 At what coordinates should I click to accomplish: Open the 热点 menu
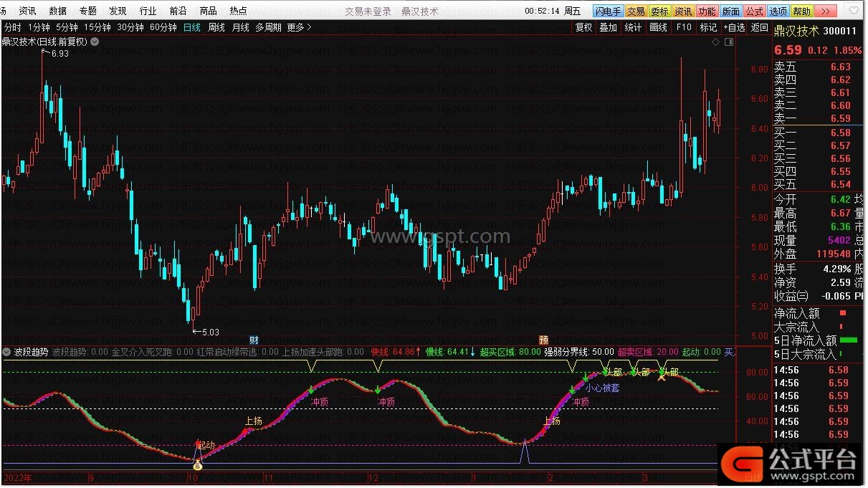click(239, 11)
